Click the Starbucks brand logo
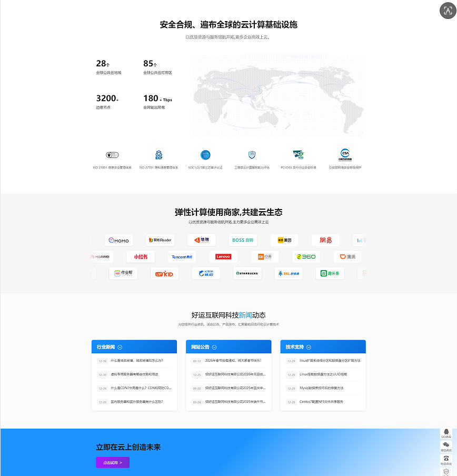The width and height of the screenshot is (457, 476). point(246,273)
